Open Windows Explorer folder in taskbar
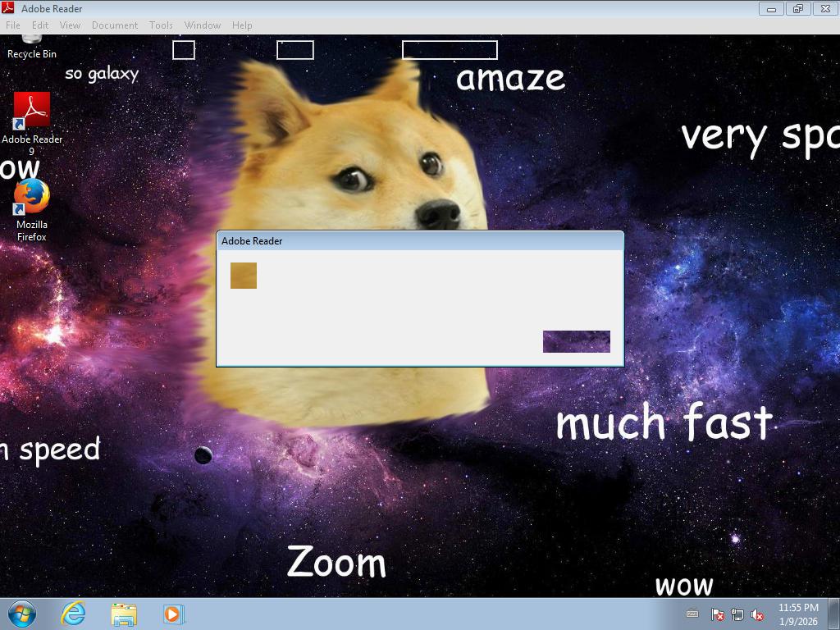Screen dimensions: 840x630 click(124, 614)
